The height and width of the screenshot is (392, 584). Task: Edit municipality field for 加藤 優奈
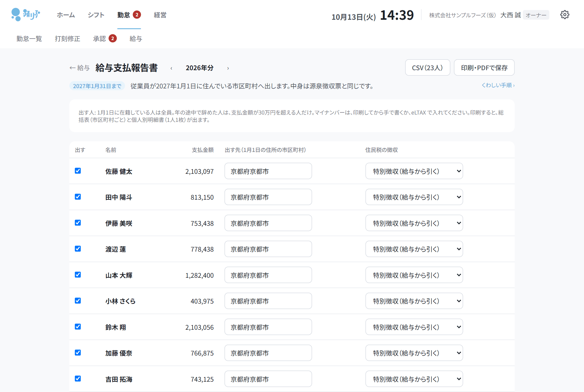[268, 353]
